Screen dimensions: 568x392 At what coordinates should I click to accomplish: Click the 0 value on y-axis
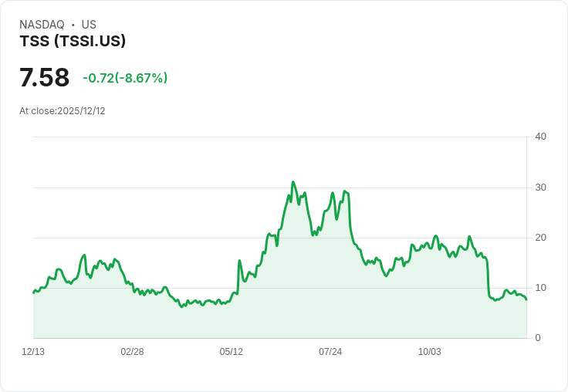[x=538, y=338]
